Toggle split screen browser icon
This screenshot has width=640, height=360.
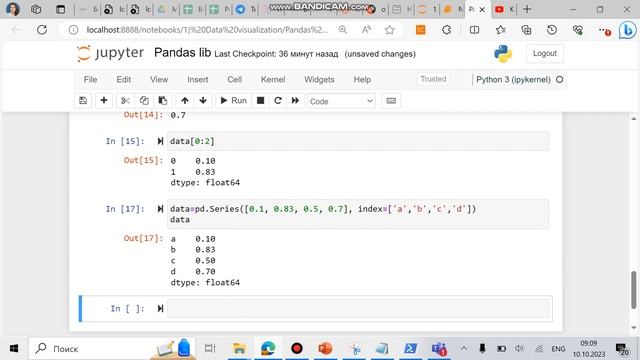pyautogui.click(x=474, y=30)
